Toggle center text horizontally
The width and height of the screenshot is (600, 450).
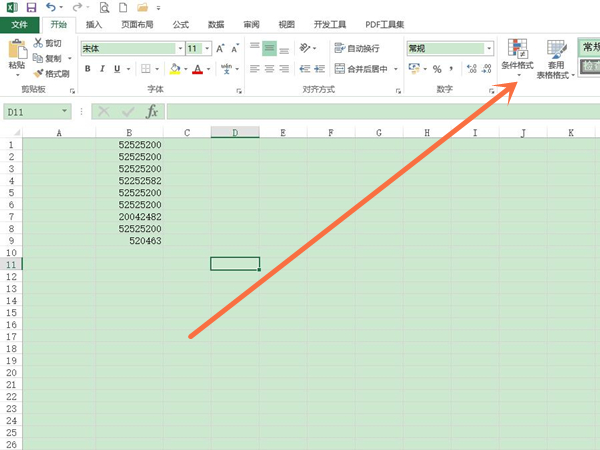(x=269, y=69)
